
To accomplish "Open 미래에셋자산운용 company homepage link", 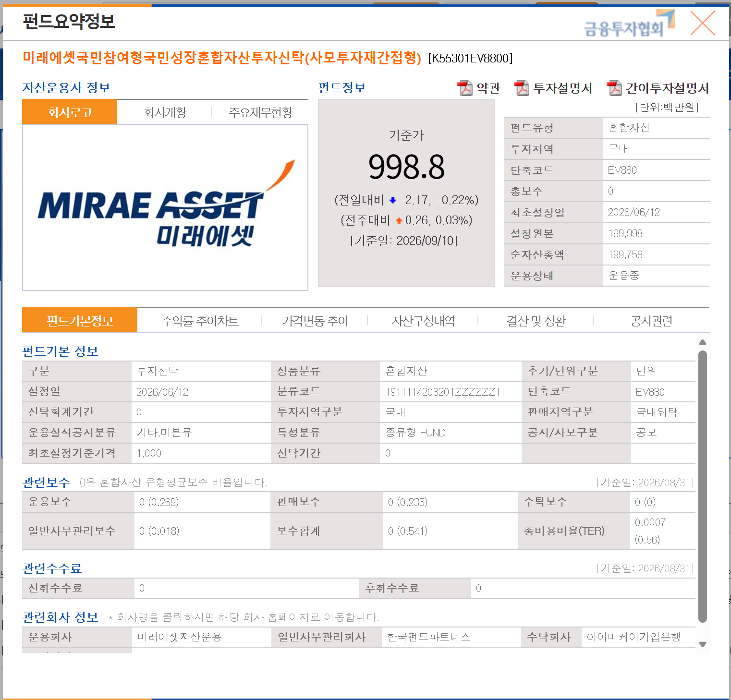I will 180,637.
